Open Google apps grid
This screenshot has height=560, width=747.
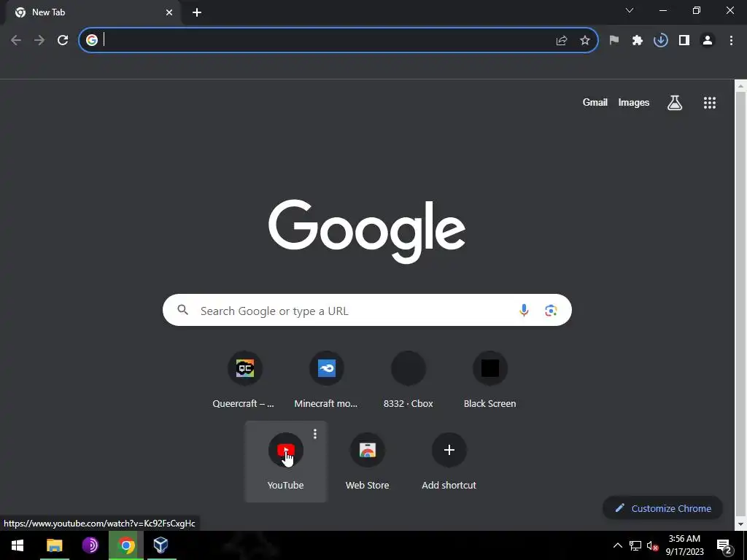click(710, 102)
